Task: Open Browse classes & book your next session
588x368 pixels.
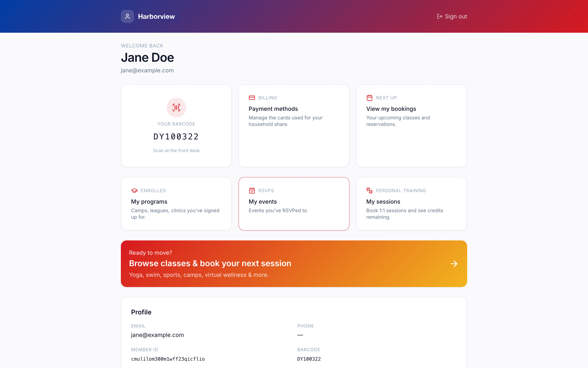Action: [x=294, y=264]
